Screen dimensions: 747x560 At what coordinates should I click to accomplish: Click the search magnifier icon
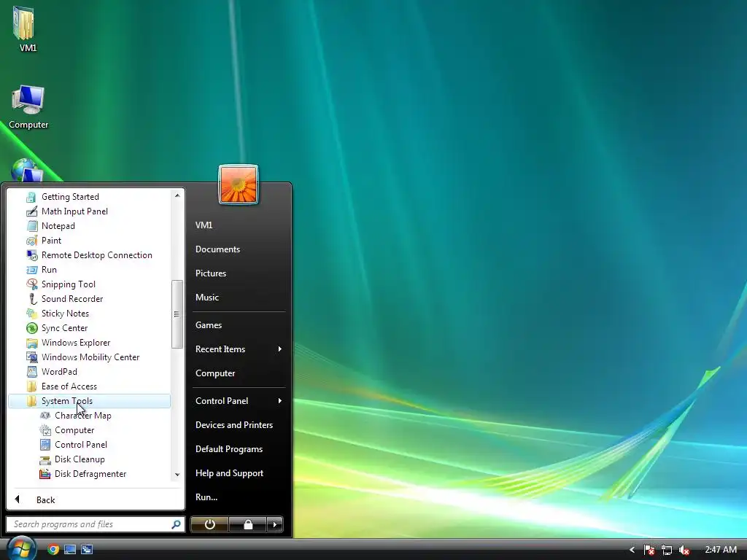tap(177, 524)
